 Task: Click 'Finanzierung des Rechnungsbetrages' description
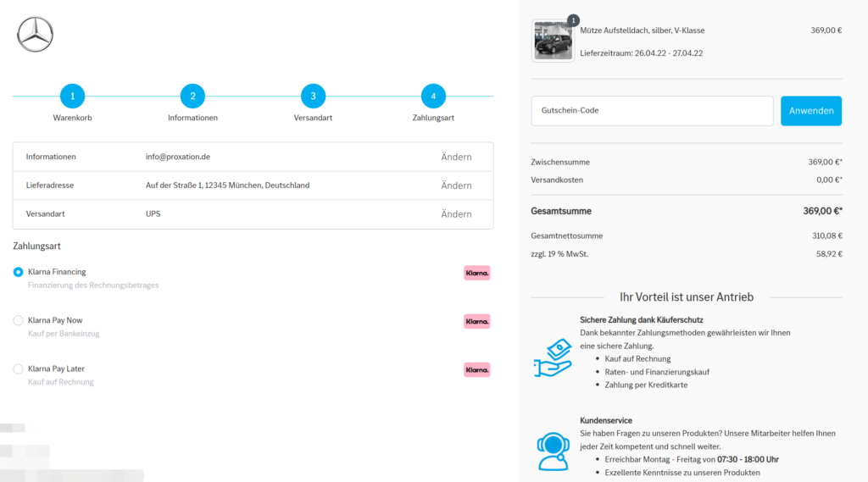pos(93,285)
